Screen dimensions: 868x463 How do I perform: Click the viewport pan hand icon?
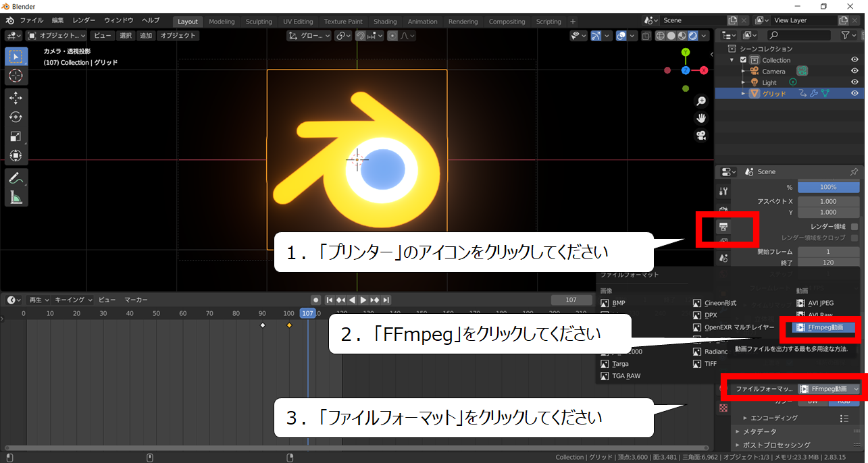pos(701,118)
